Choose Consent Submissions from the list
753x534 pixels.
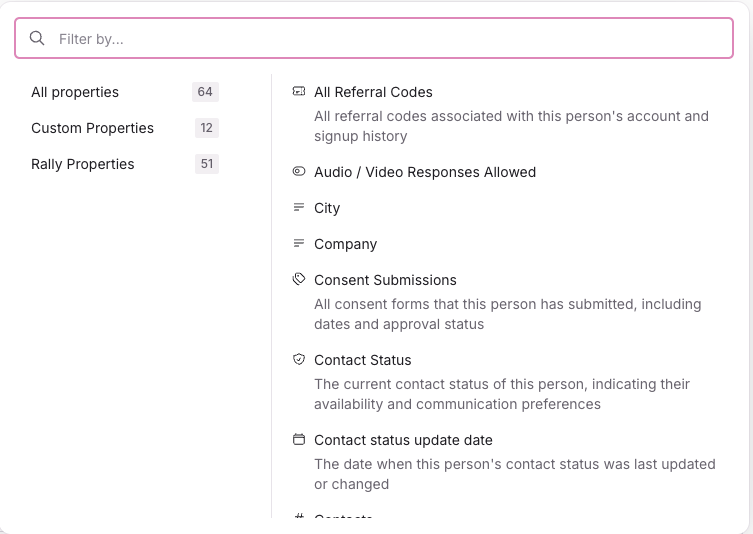385,280
